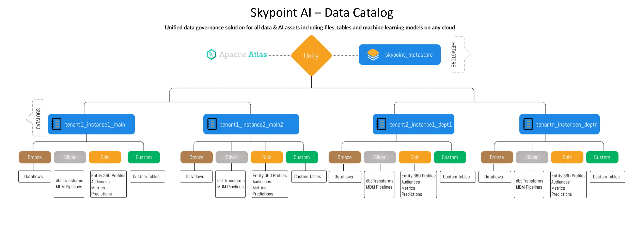644x250 pixels.
Task: Click the skypoint_metastore layered stack icon
Action: pos(373,55)
